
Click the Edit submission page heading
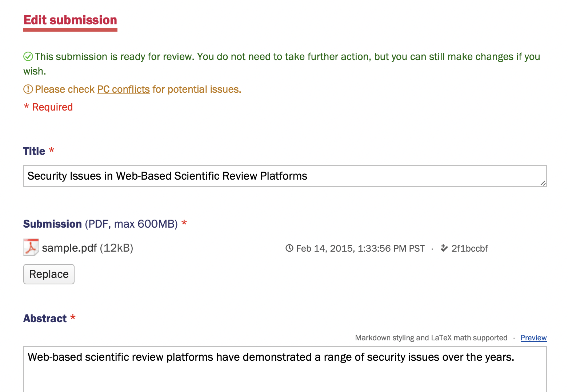(70, 20)
